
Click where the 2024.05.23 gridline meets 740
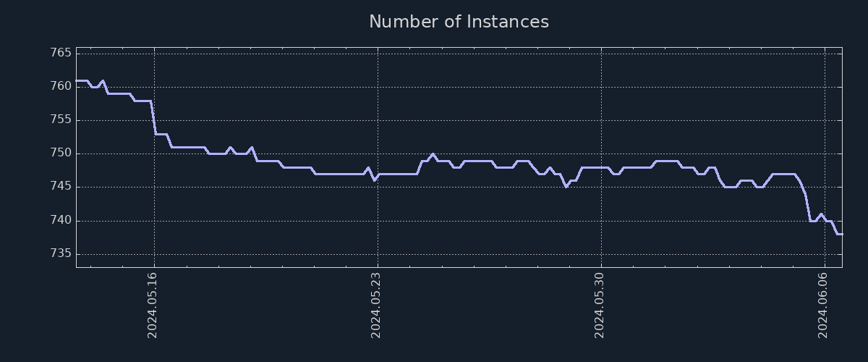pos(377,220)
